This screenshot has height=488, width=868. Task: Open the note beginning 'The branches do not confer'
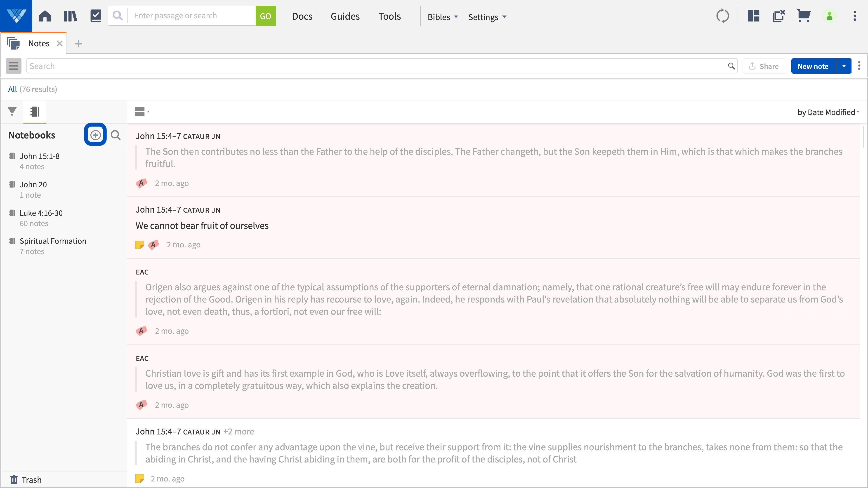494,453
